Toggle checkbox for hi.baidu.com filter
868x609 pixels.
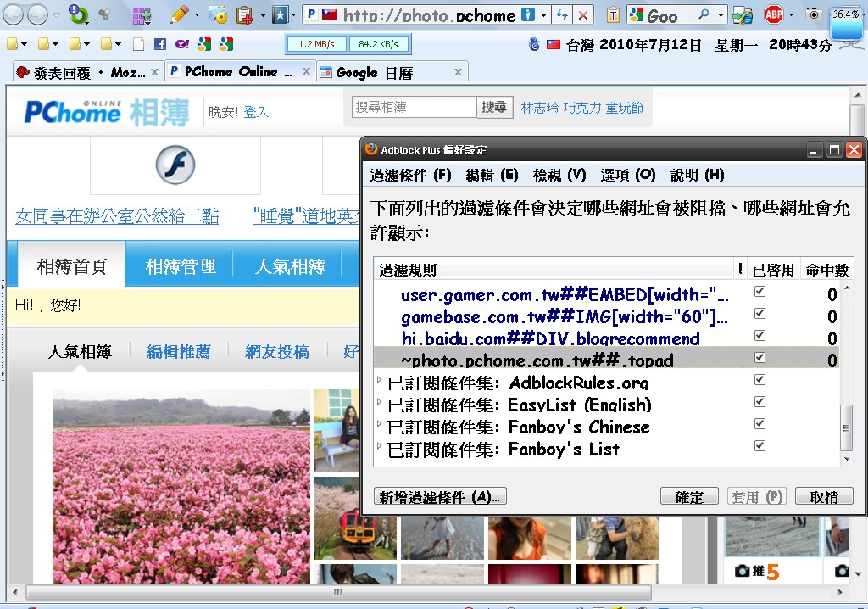[759, 336]
